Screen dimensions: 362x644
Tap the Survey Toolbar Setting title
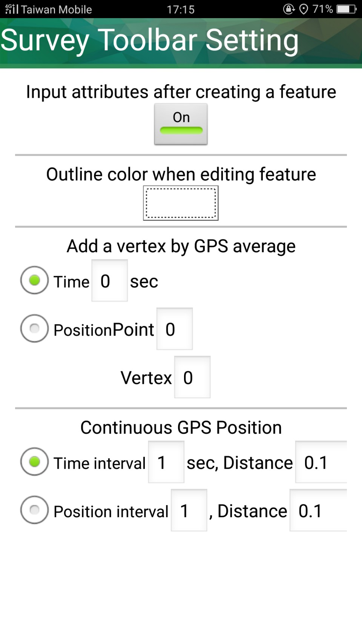[x=149, y=40]
